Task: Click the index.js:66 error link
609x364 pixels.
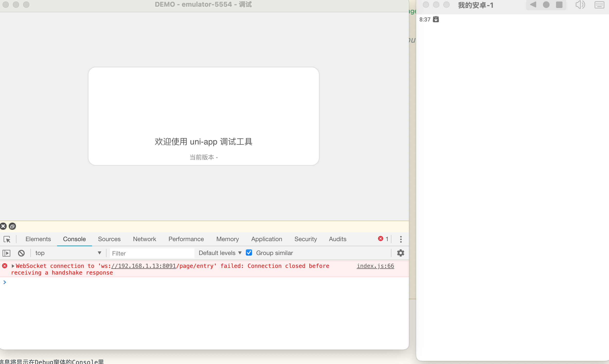Action: tap(375, 266)
